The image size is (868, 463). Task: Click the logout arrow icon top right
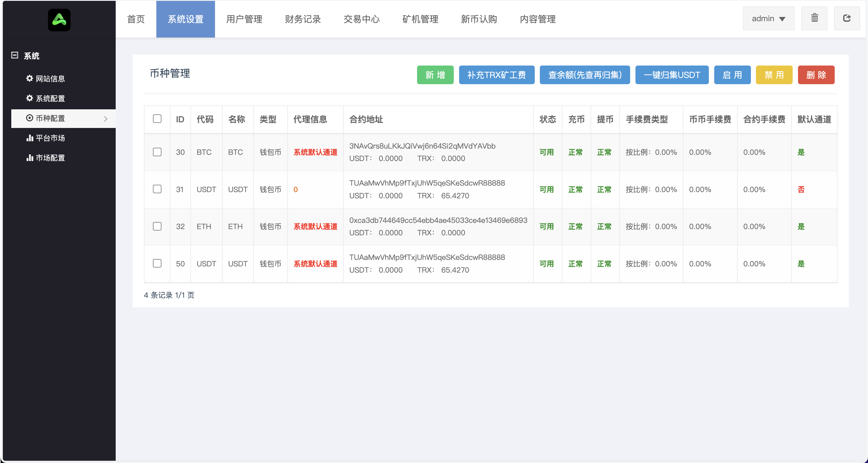tap(847, 18)
